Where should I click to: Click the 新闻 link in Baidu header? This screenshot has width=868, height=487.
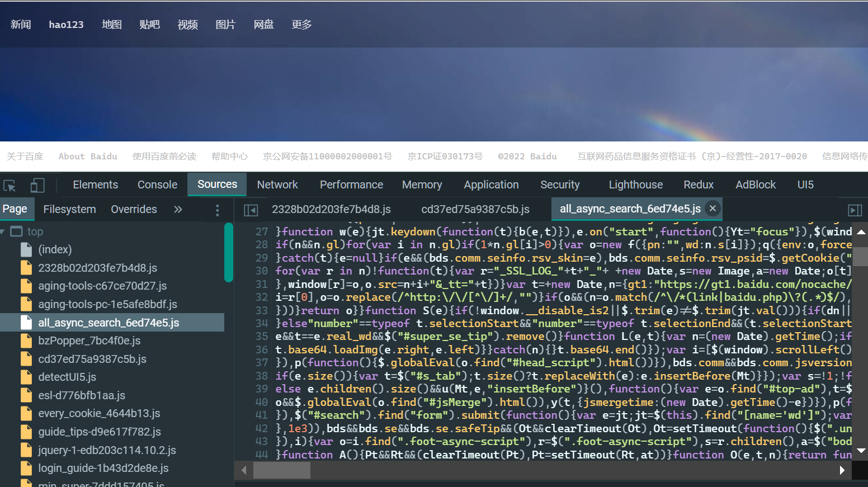(21, 25)
